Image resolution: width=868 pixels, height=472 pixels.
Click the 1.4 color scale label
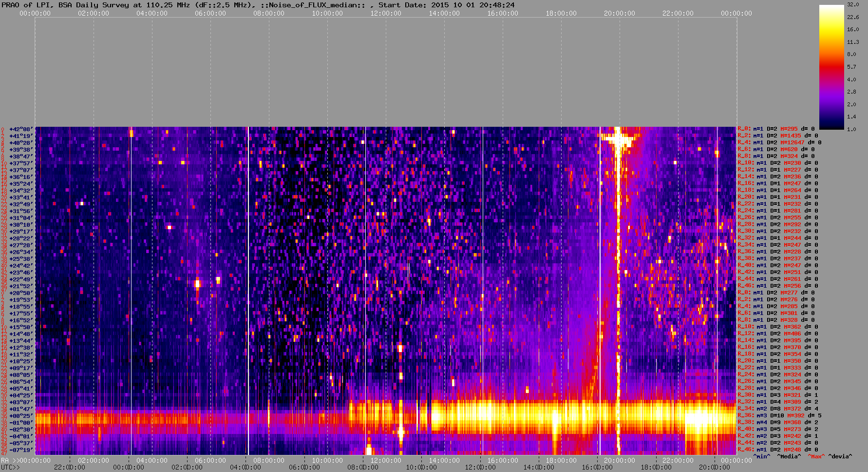pos(851,117)
